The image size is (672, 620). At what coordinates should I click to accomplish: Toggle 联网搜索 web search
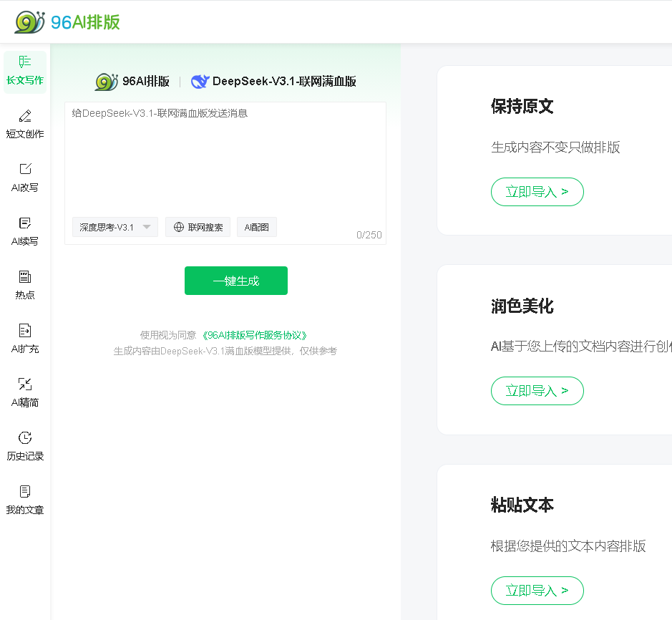198,227
